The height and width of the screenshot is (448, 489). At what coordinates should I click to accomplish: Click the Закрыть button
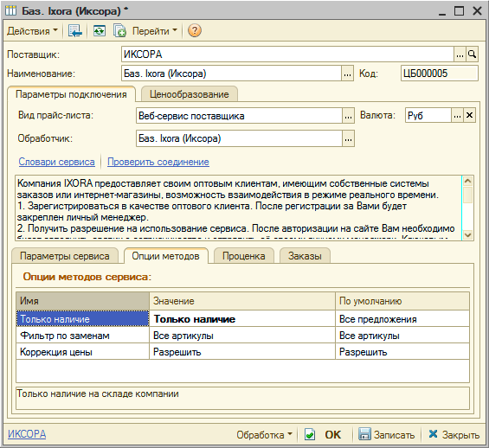pos(454,434)
